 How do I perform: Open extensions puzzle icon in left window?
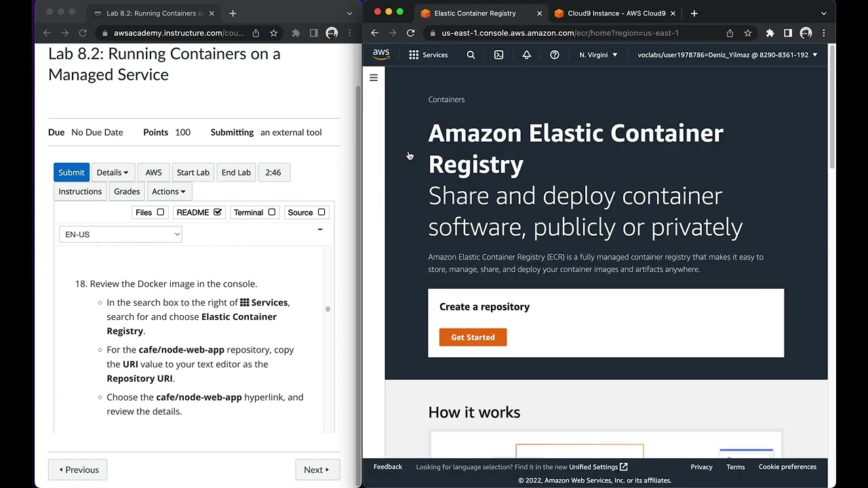coord(296,33)
